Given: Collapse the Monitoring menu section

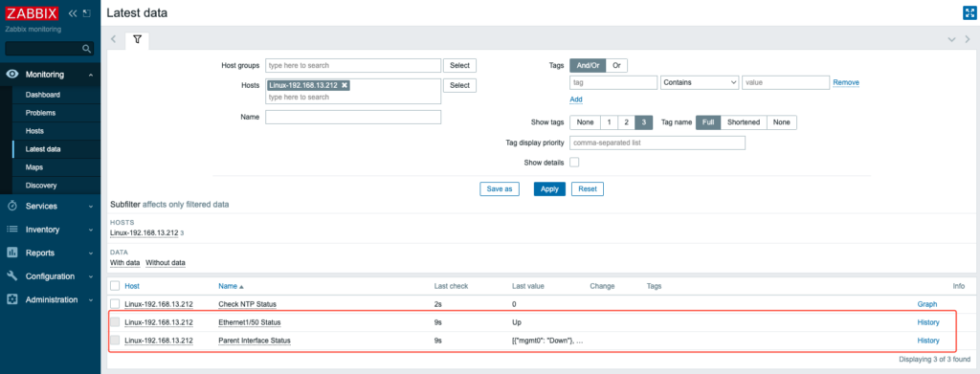Looking at the screenshot, I should pos(91,75).
